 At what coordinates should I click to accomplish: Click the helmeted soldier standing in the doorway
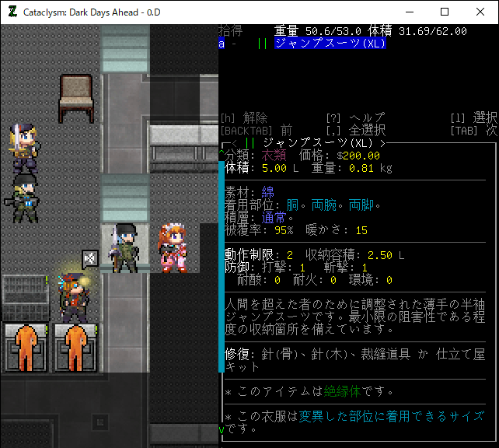point(124,247)
